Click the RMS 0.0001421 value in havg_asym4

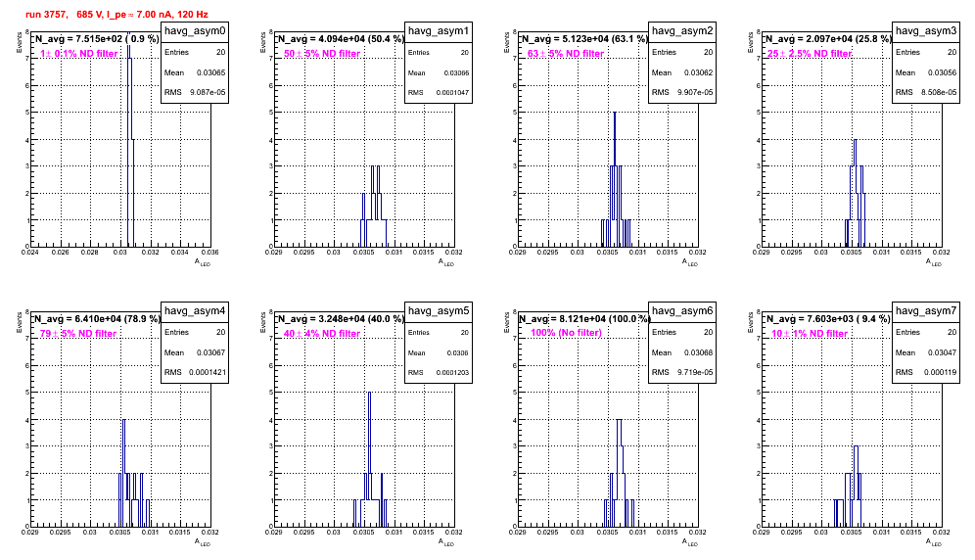click(x=209, y=373)
